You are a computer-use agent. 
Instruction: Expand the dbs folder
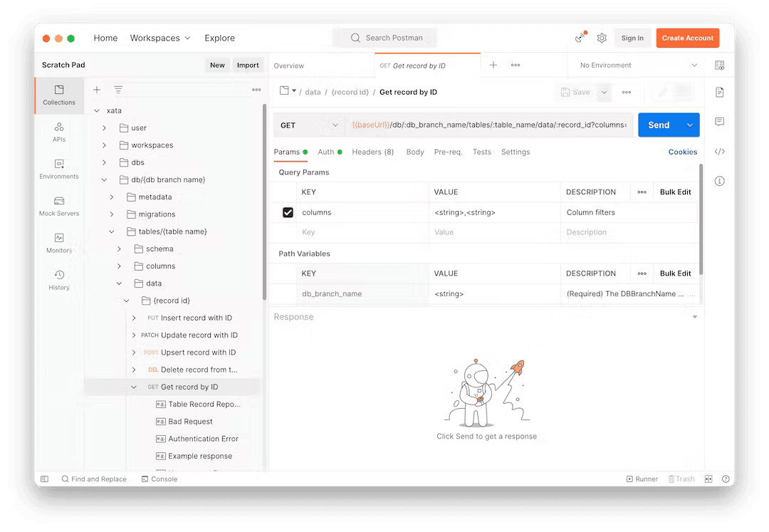tap(104, 162)
